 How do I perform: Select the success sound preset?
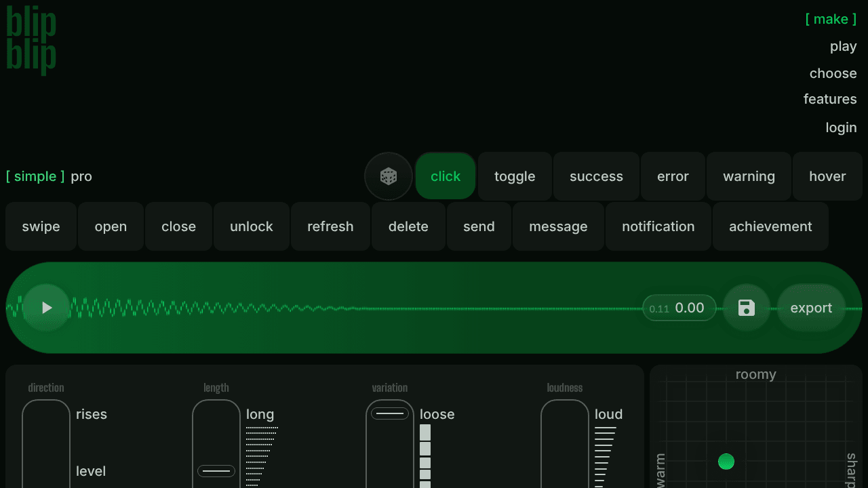tap(596, 176)
